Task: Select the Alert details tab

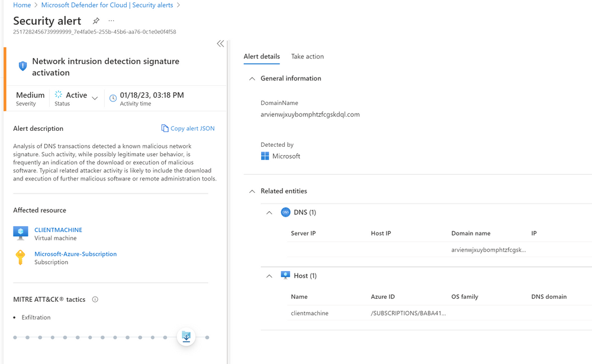Action: (262, 56)
